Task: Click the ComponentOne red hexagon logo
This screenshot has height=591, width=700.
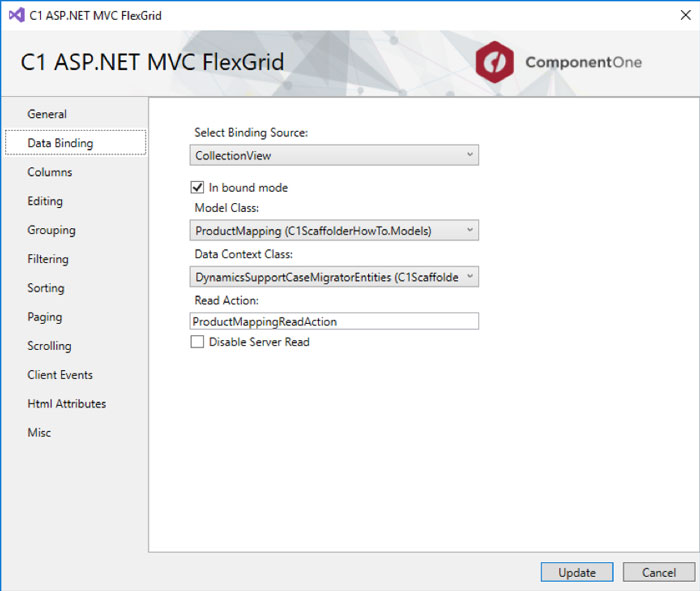Action: (495, 62)
